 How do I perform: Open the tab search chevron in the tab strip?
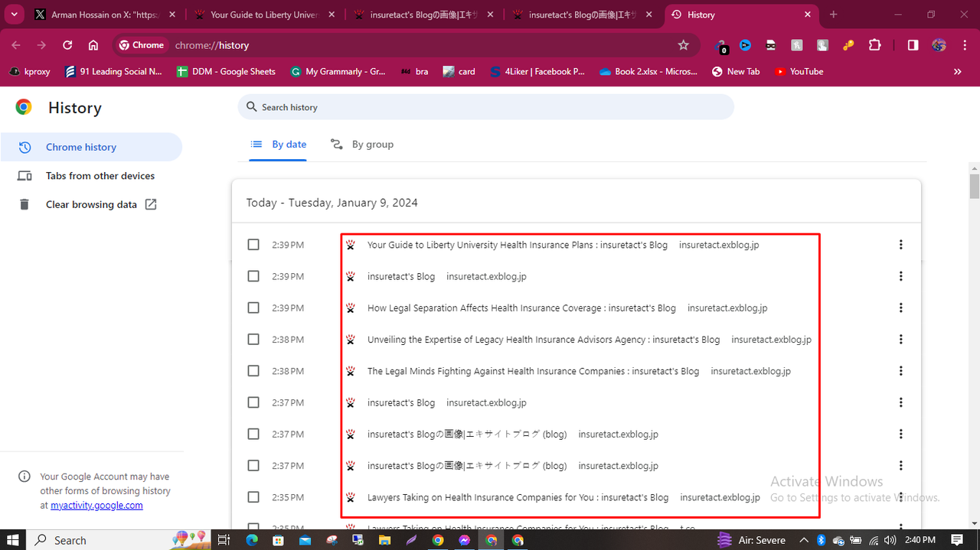click(15, 15)
